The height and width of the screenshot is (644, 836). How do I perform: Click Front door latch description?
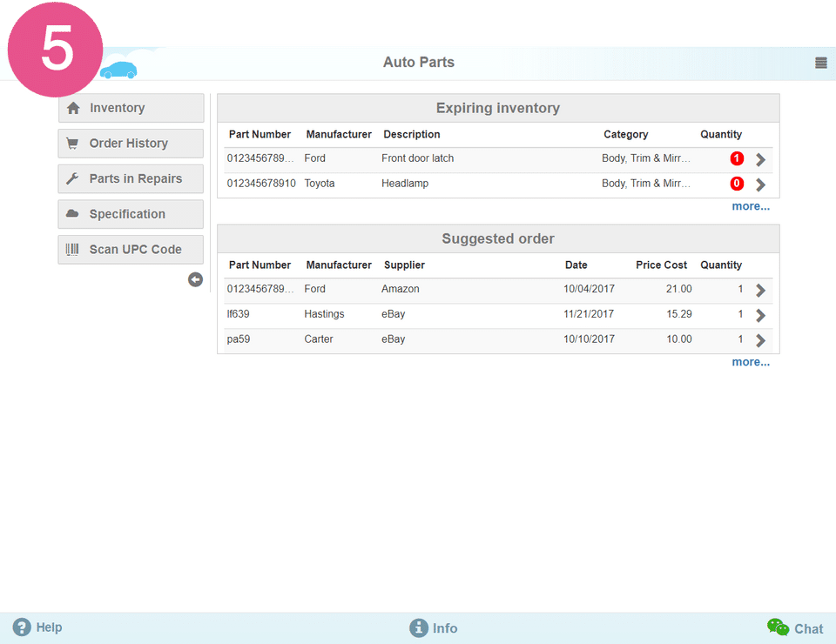(x=417, y=158)
